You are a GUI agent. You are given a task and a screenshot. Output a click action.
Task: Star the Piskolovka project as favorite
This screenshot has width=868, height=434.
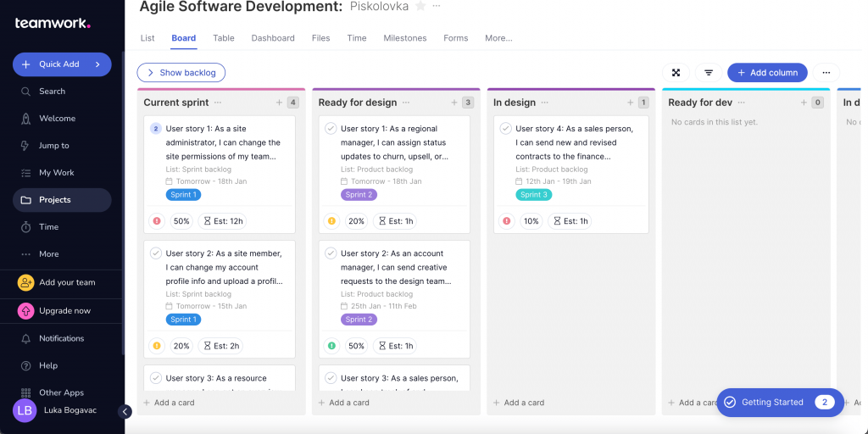[419, 7]
